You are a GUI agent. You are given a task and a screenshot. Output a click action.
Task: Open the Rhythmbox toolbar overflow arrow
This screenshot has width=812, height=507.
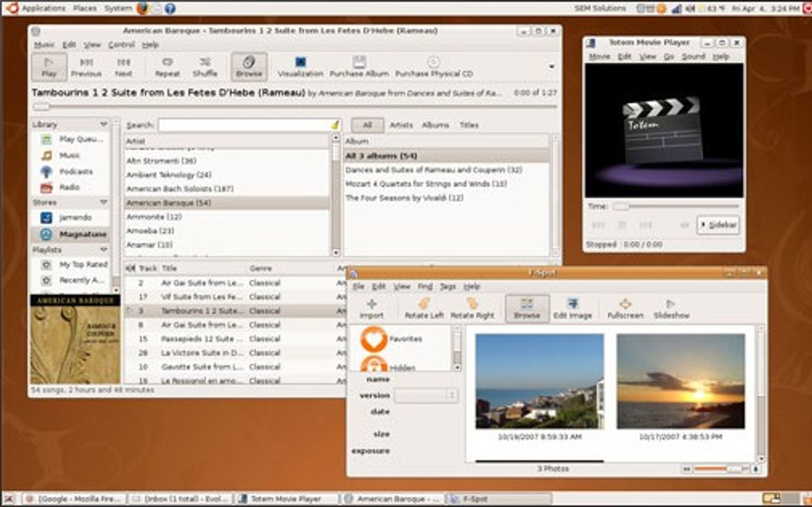(551, 67)
